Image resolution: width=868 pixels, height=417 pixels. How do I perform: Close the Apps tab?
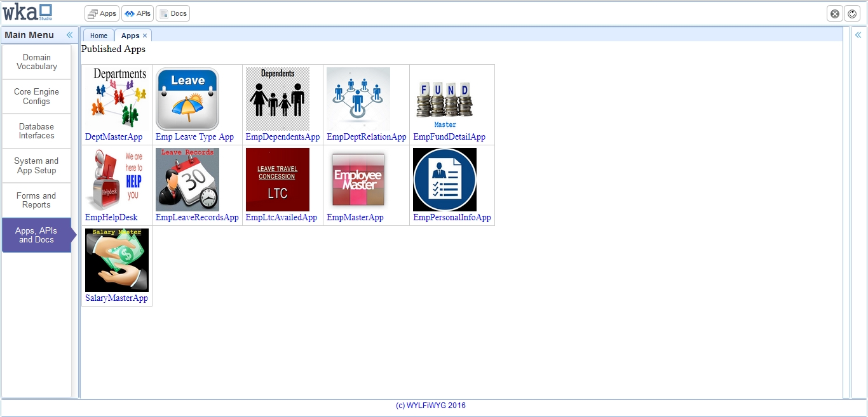(145, 36)
